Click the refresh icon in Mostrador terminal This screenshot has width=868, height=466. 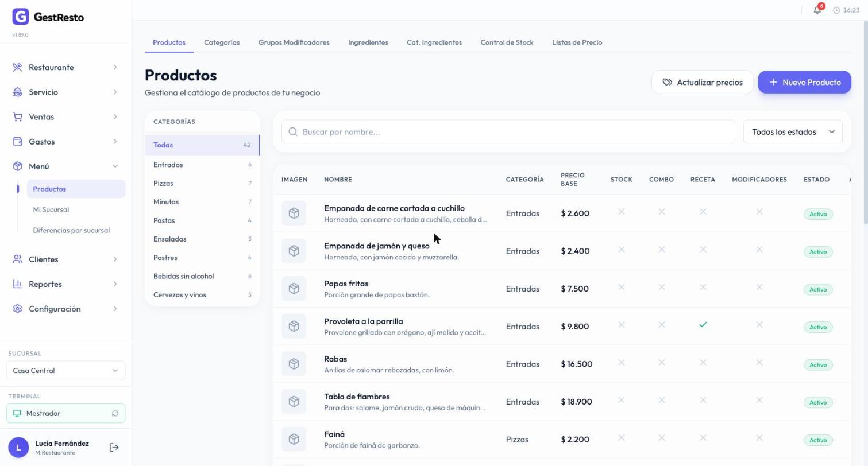(x=115, y=414)
